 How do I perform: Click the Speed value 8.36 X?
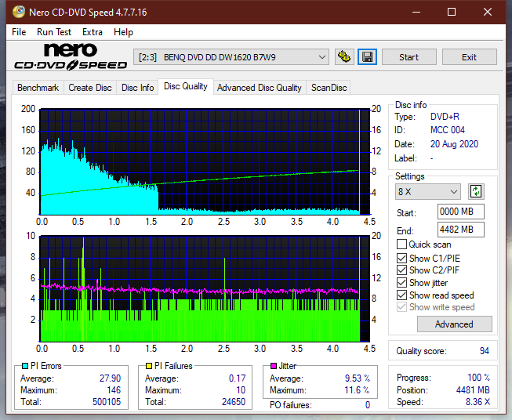pyautogui.click(x=478, y=402)
